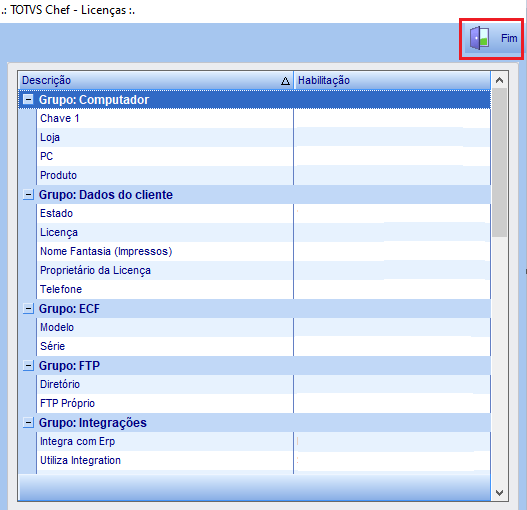Select the Produto row
This screenshot has width=527, height=510.
click(264, 175)
